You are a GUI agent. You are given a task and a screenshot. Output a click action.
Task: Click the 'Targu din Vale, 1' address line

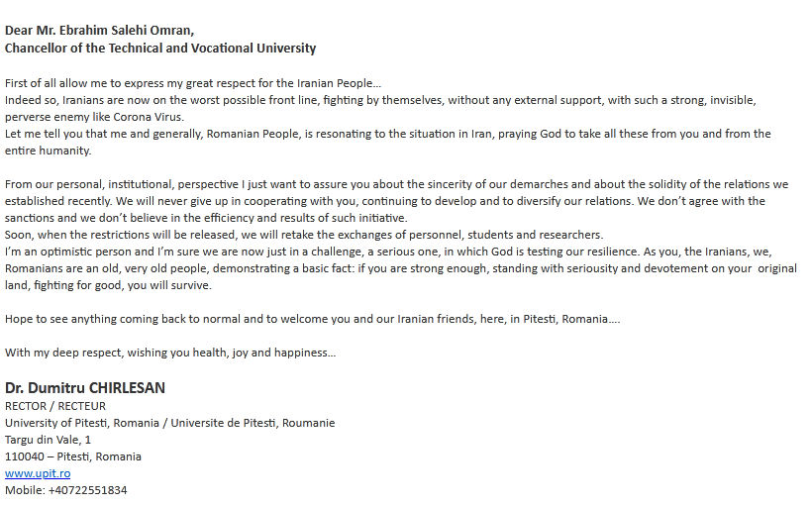coord(48,440)
